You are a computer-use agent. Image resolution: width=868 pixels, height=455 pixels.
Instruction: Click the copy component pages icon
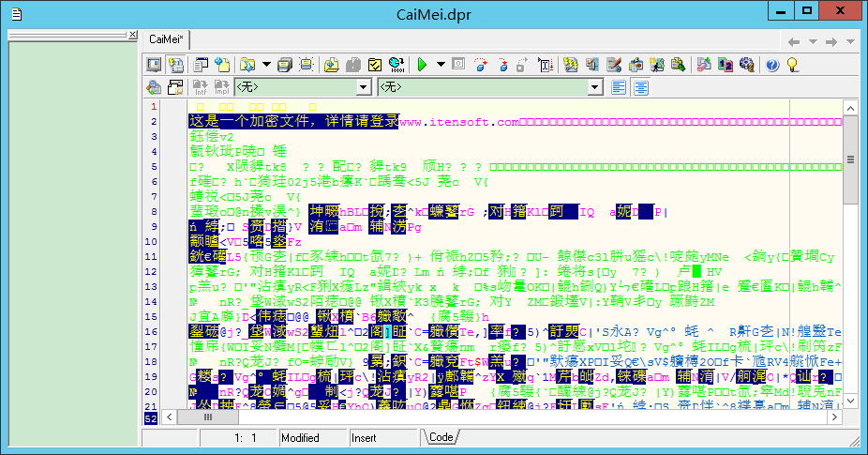point(591,65)
